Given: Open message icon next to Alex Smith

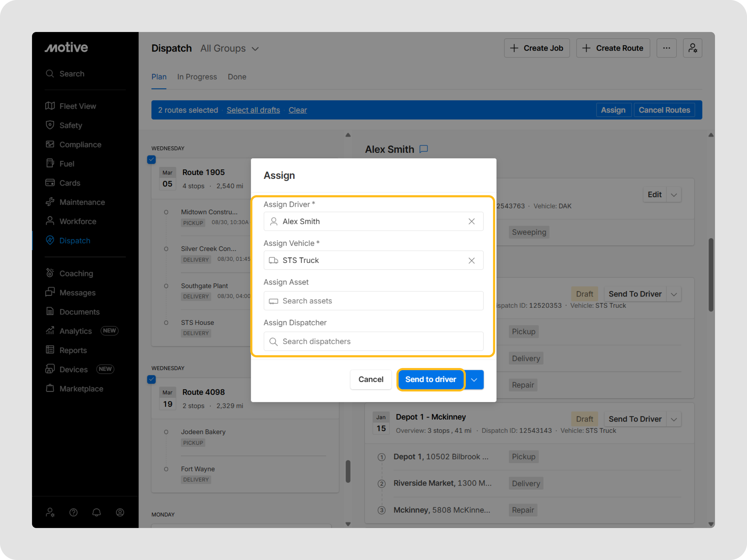Looking at the screenshot, I should [x=423, y=149].
